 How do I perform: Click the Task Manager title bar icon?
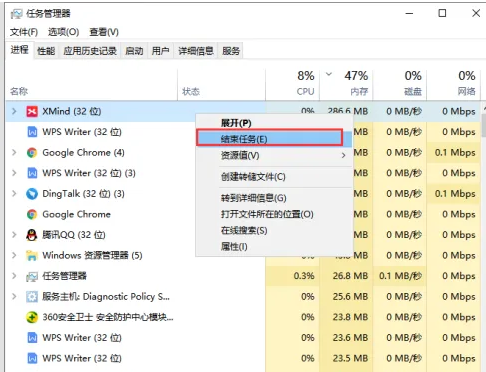pyautogui.click(x=16, y=14)
